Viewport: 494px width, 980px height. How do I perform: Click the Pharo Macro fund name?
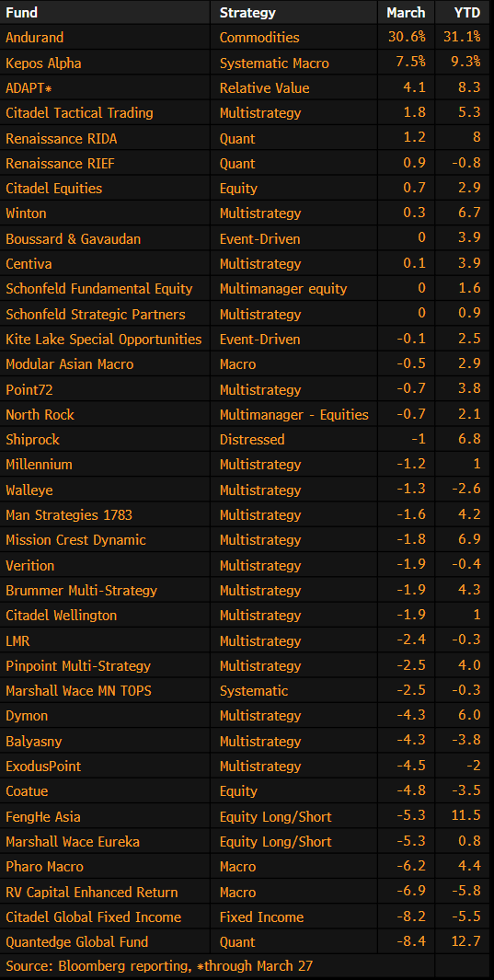[44, 867]
